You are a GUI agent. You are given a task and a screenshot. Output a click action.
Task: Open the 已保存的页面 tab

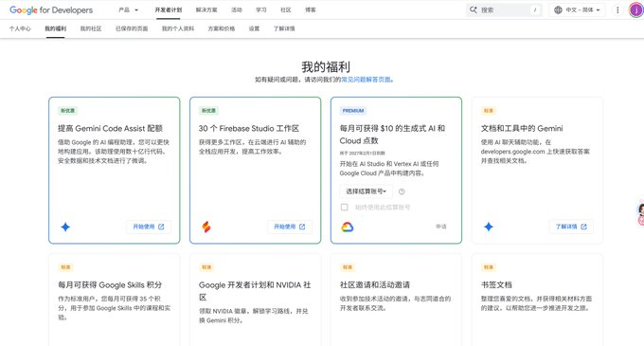132,28
